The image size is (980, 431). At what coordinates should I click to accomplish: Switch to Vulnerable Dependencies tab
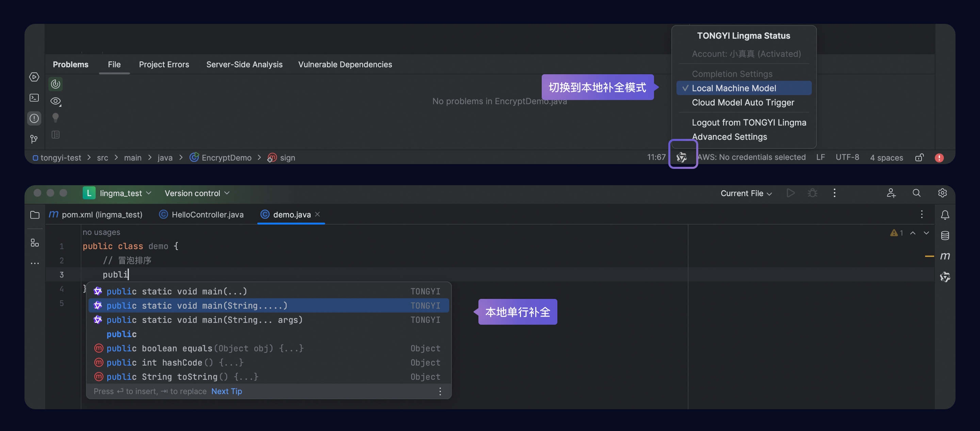tap(345, 64)
